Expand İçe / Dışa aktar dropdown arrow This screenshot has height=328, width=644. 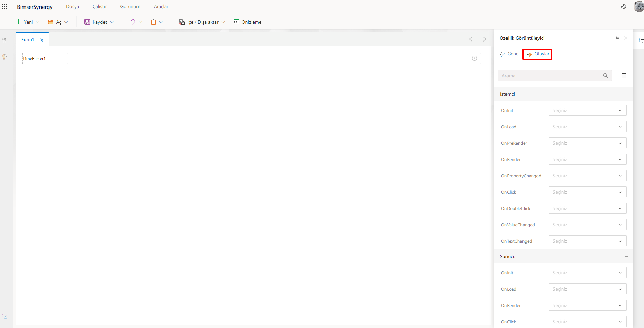click(223, 22)
